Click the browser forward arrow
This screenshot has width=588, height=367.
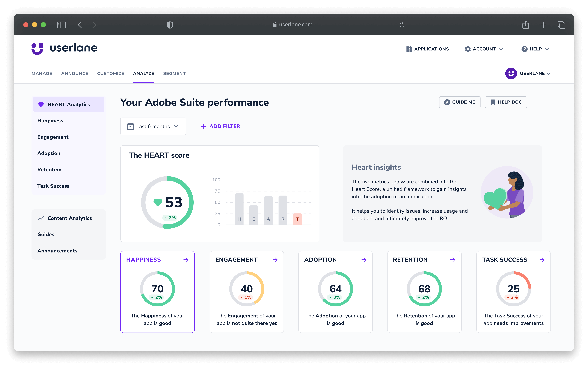pyautogui.click(x=94, y=25)
